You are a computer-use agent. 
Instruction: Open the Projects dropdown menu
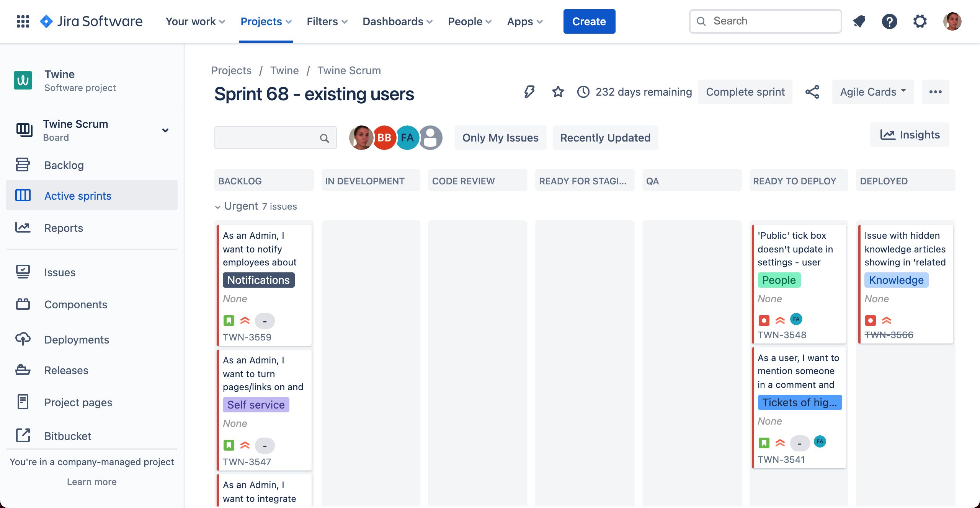266,21
